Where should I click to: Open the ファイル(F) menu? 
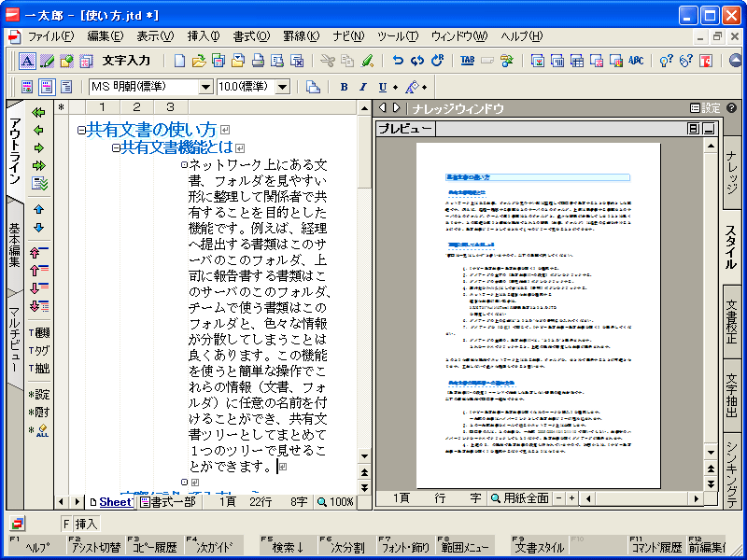(51, 36)
